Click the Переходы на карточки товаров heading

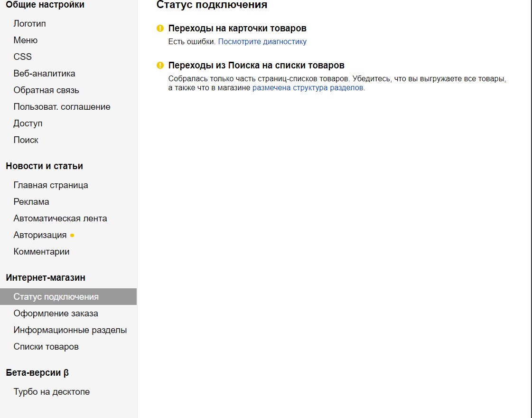pos(237,28)
